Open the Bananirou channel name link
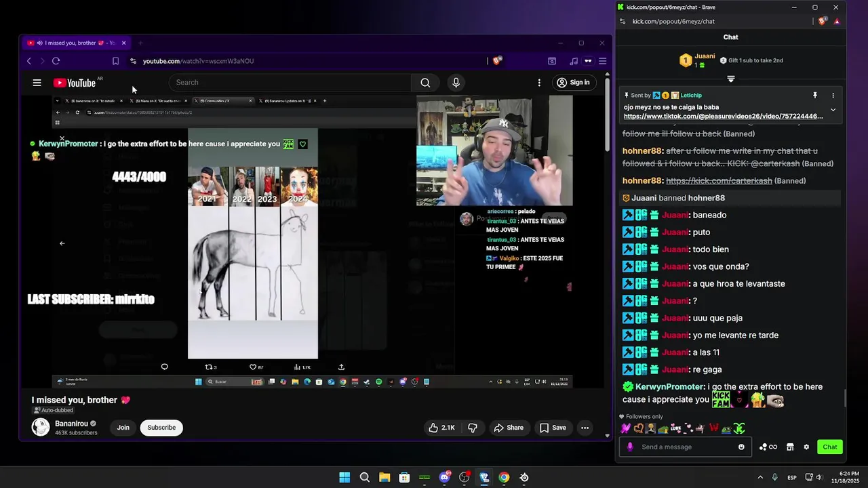This screenshot has height=488, width=868. (72, 424)
